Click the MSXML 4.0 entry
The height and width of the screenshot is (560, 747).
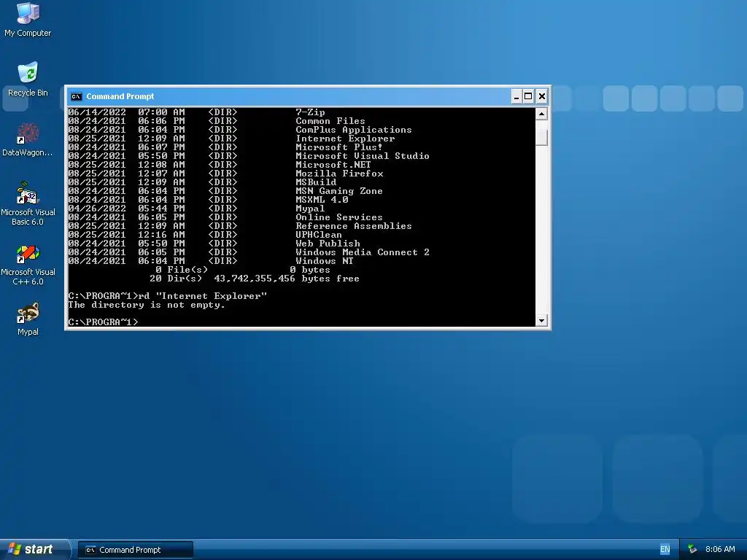(322, 200)
